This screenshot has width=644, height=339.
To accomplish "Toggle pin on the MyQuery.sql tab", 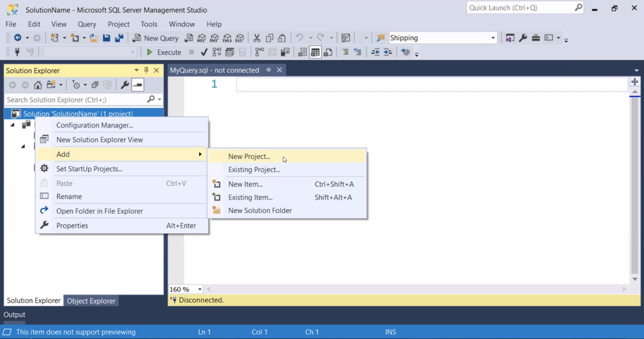I will (268, 70).
